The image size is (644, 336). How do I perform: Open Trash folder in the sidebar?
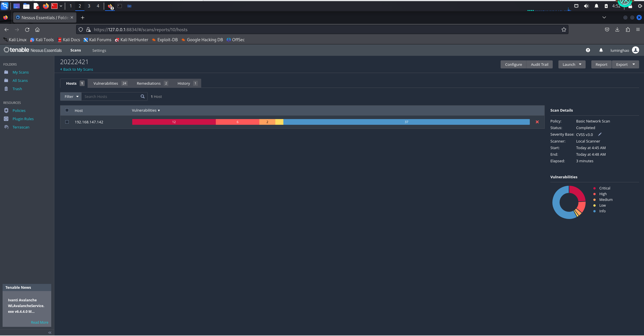point(17,89)
